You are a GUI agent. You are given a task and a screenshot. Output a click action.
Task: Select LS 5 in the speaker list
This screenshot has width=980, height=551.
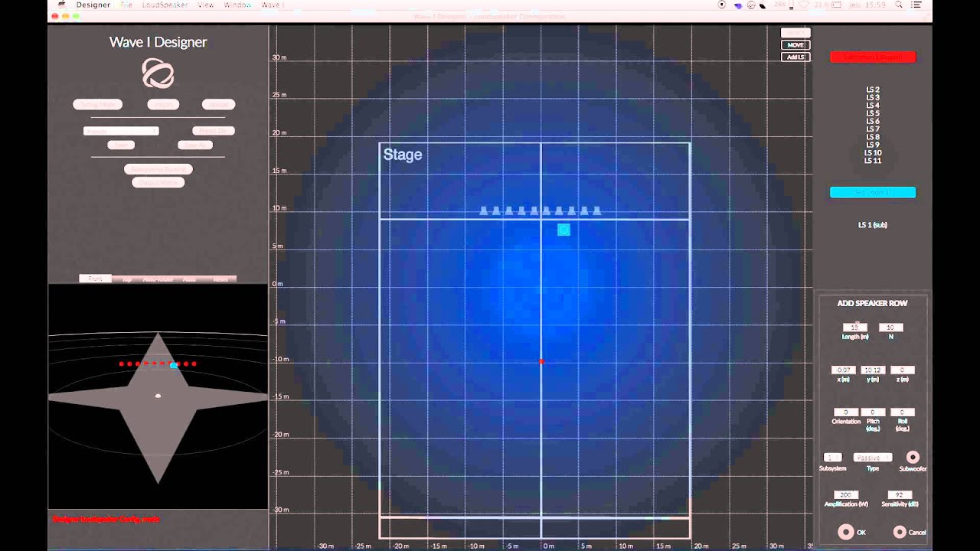pyautogui.click(x=873, y=113)
